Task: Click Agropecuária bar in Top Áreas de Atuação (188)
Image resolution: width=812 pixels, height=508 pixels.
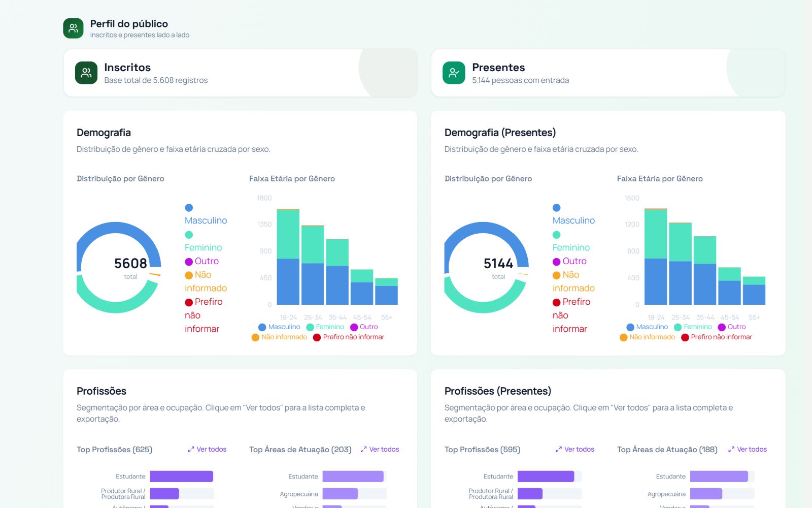Action: click(706, 494)
